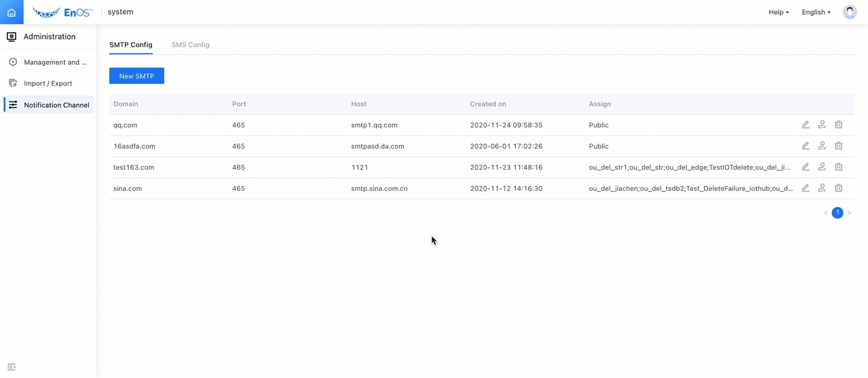
Task: Collapse the sidebar navigation menu
Action: 11,367
